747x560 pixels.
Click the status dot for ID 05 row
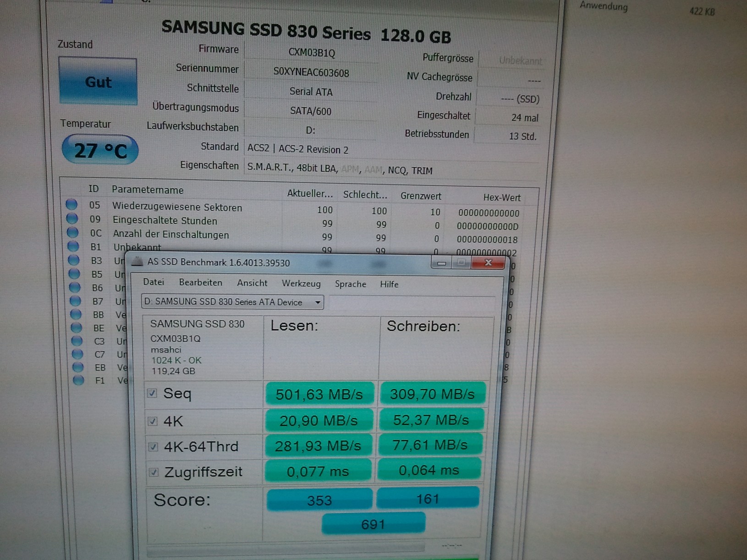click(71, 204)
